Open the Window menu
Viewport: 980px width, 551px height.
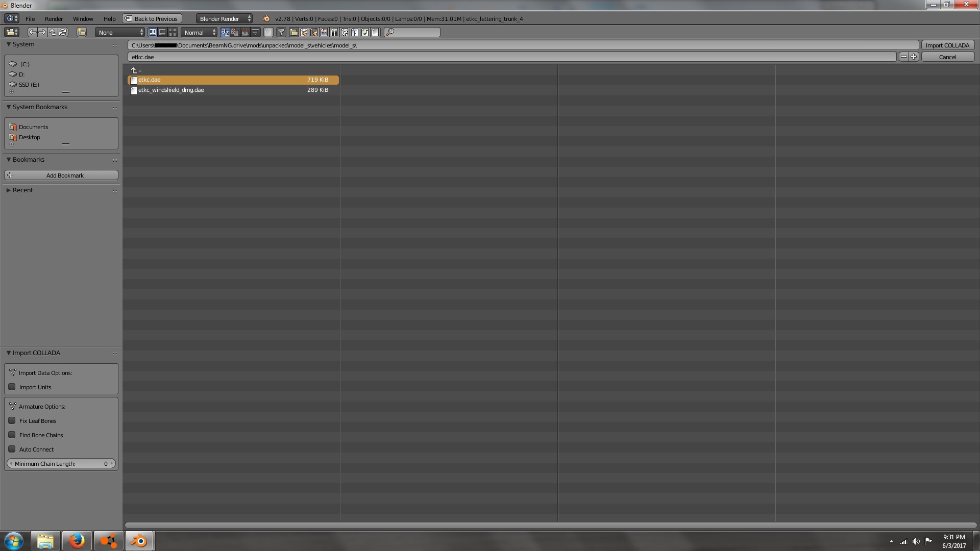point(83,19)
